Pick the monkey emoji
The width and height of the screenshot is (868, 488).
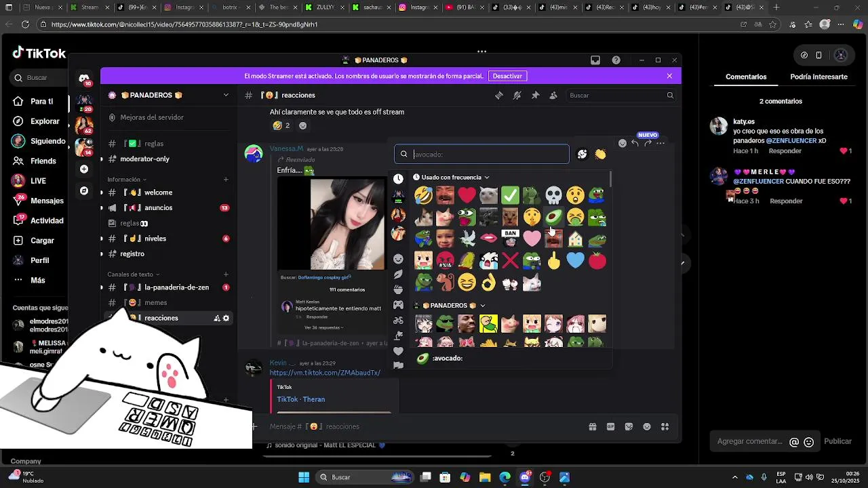point(445,282)
